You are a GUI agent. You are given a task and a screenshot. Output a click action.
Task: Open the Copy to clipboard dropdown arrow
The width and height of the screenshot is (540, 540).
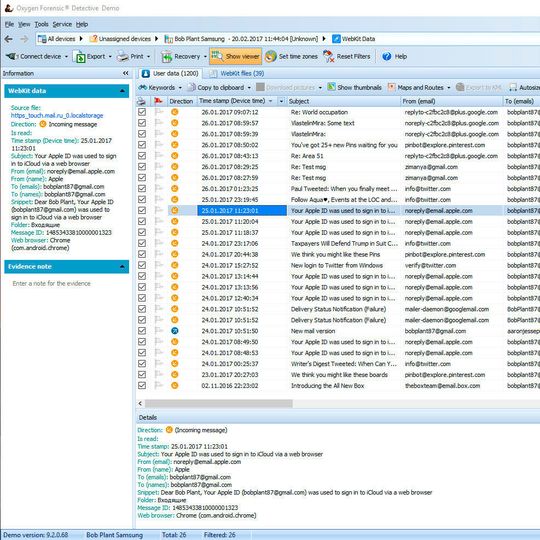(249, 87)
